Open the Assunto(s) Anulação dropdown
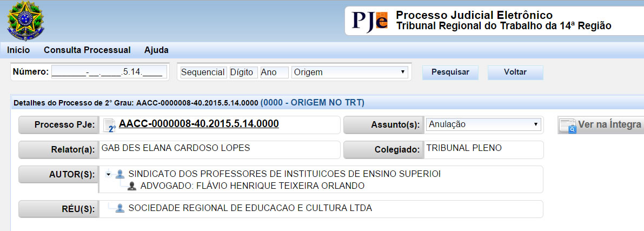The height and width of the screenshot is (231, 644). coord(483,124)
